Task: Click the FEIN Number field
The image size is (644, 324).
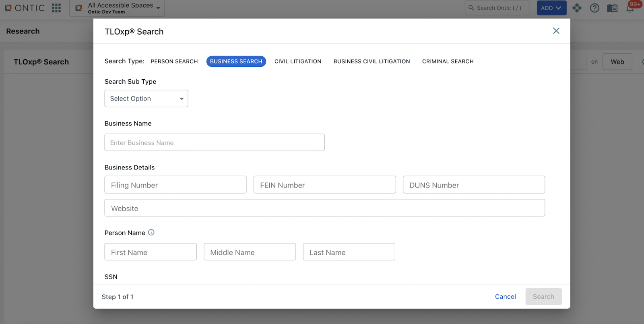Action: [x=325, y=185]
